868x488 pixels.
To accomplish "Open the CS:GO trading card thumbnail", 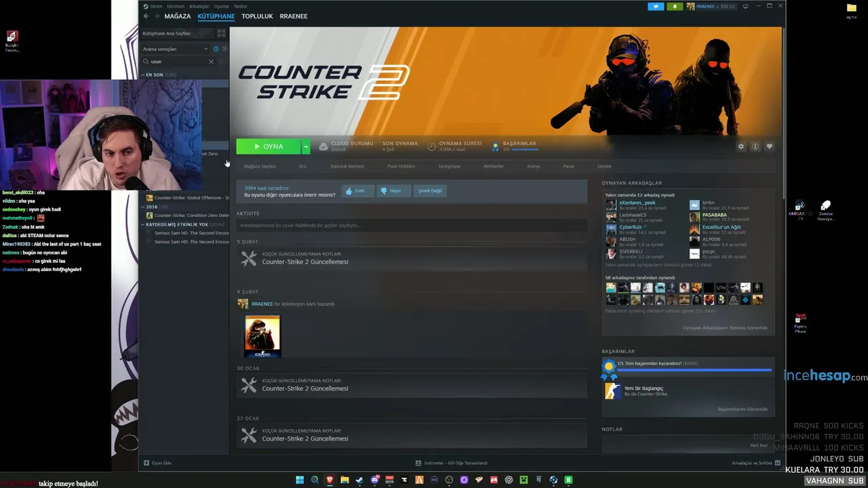I will 262,336.
